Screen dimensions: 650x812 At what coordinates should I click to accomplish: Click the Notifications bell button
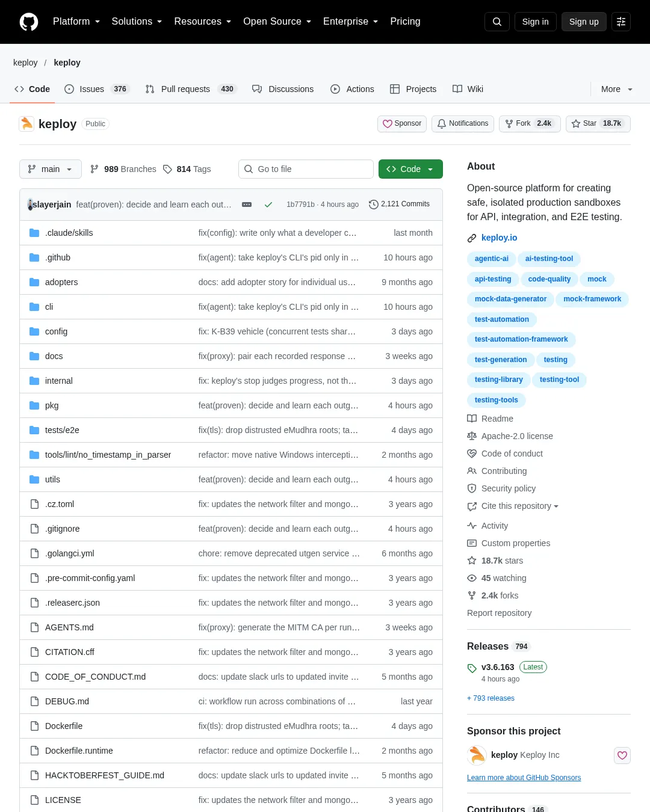pos(463,123)
